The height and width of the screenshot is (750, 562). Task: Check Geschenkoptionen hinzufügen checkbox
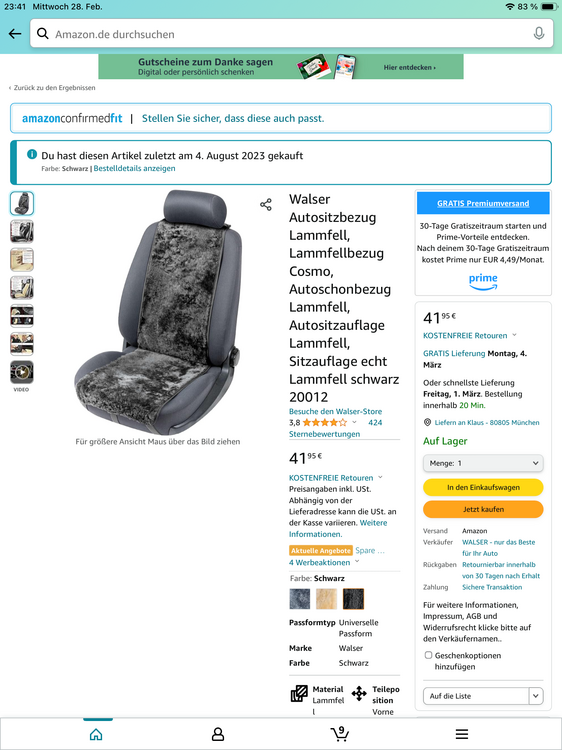(429, 655)
